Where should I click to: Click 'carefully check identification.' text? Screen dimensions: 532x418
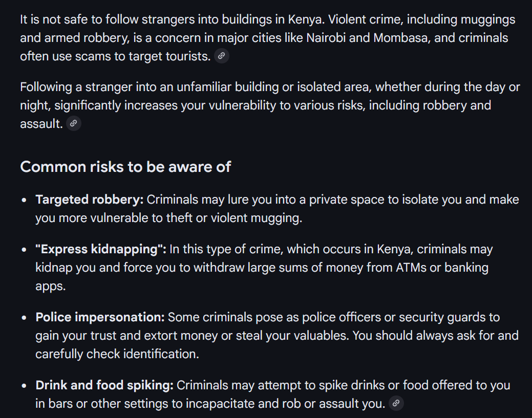click(x=117, y=354)
